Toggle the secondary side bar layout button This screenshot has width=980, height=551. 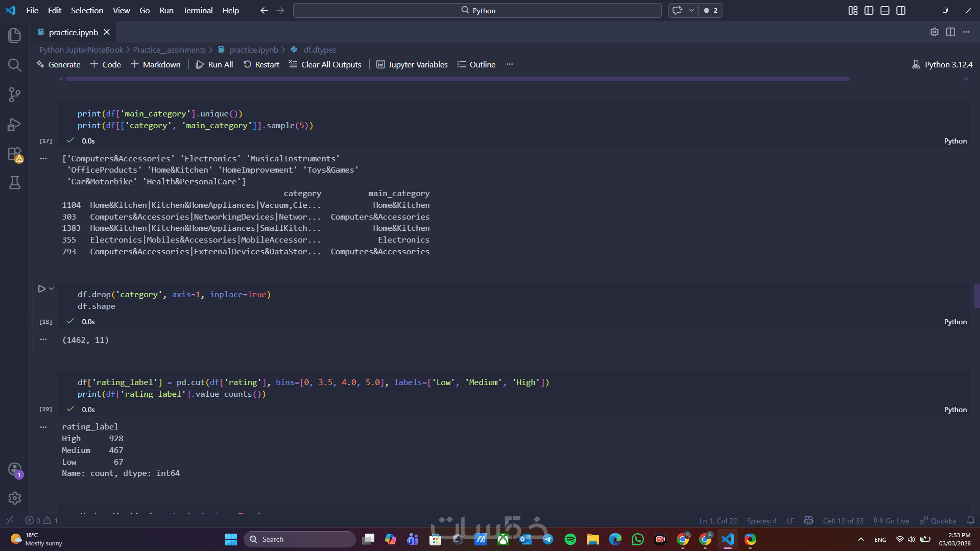click(901, 11)
